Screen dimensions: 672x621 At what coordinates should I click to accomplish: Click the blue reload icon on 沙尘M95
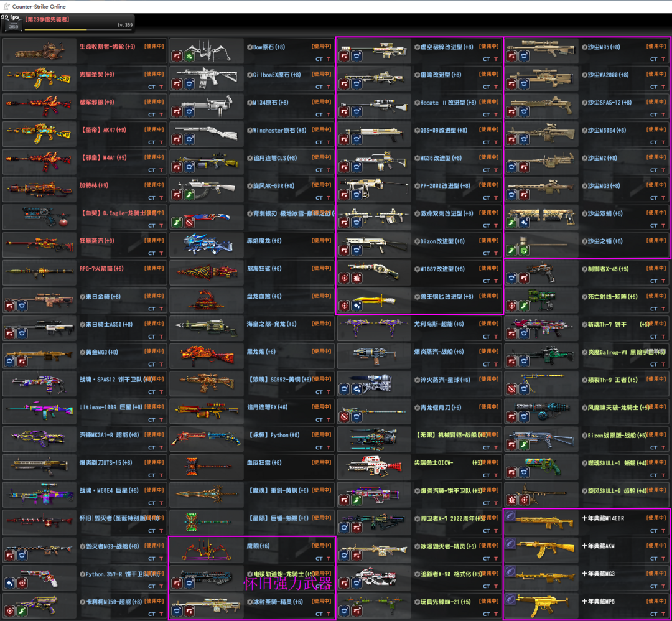coord(523,57)
